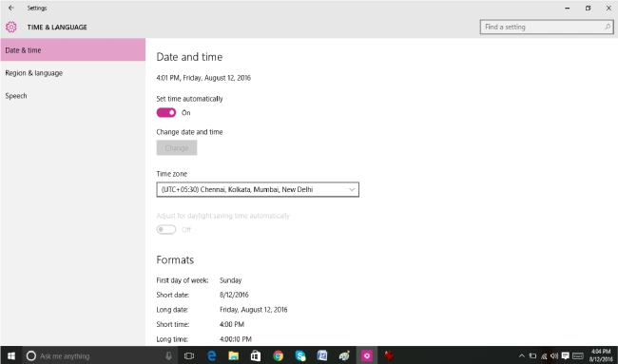Screen dimensions: 618x364
Task: Click the First day of week value Sunday
Action: pos(231,280)
